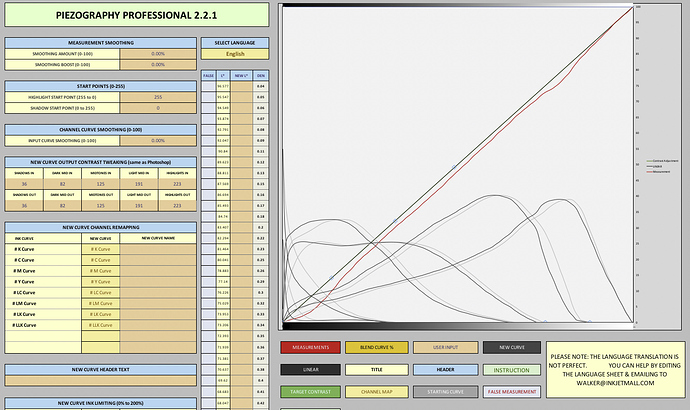
Task: Select the yellow BLEND CURVE % legend box
Action: (377, 348)
